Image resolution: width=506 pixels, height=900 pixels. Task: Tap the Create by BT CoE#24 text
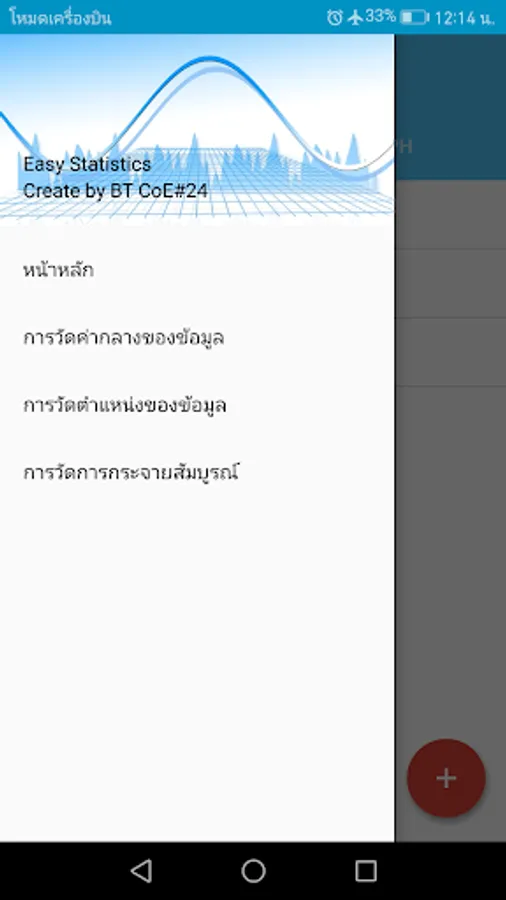[115, 191]
